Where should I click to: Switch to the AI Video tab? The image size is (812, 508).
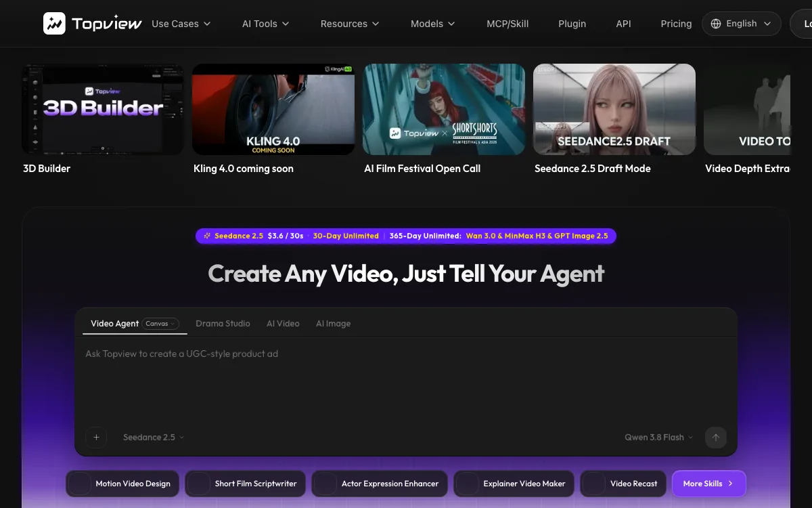pyautogui.click(x=283, y=324)
